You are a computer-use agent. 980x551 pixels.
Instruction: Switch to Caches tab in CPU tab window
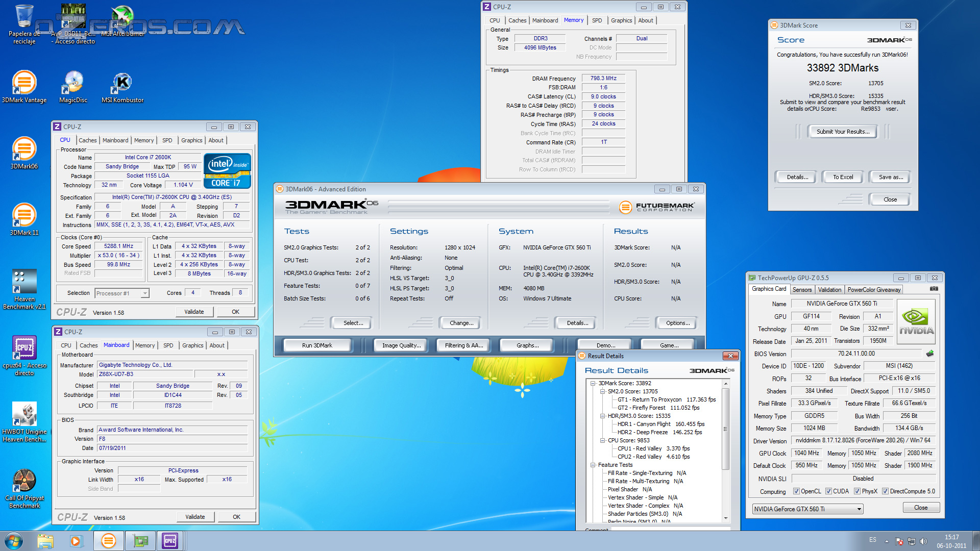click(88, 140)
